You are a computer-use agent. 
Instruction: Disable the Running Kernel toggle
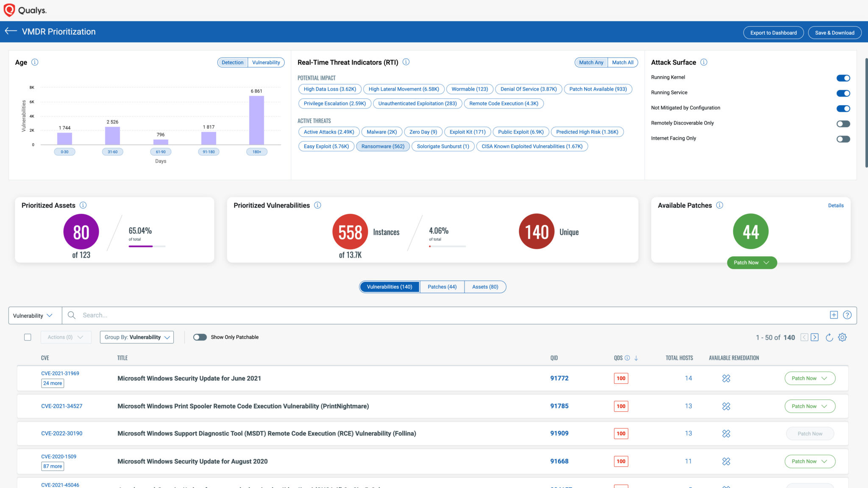[x=843, y=78]
